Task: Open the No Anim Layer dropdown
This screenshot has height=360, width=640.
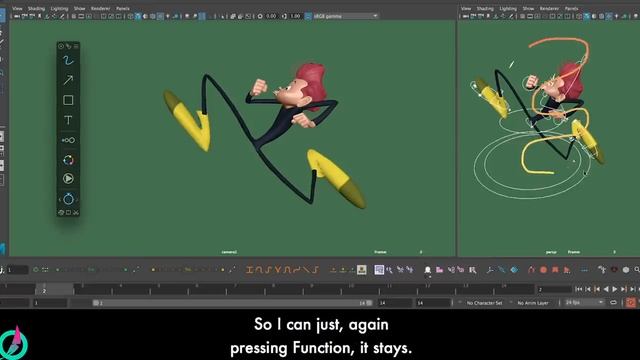Action: 533,303
